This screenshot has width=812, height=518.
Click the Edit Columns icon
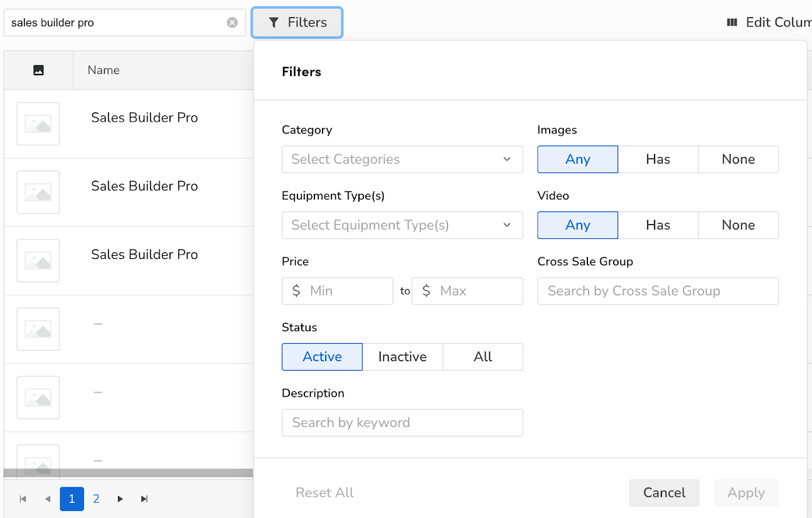pyautogui.click(x=732, y=23)
